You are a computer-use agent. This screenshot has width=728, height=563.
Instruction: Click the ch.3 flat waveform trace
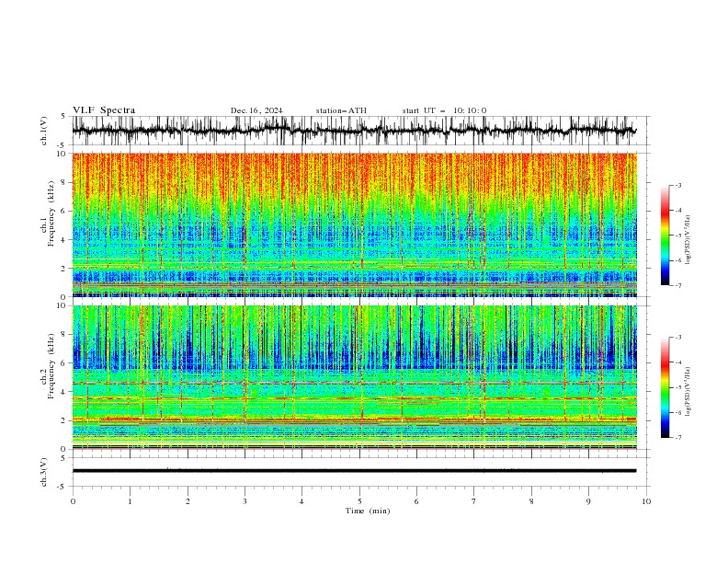coord(355,471)
